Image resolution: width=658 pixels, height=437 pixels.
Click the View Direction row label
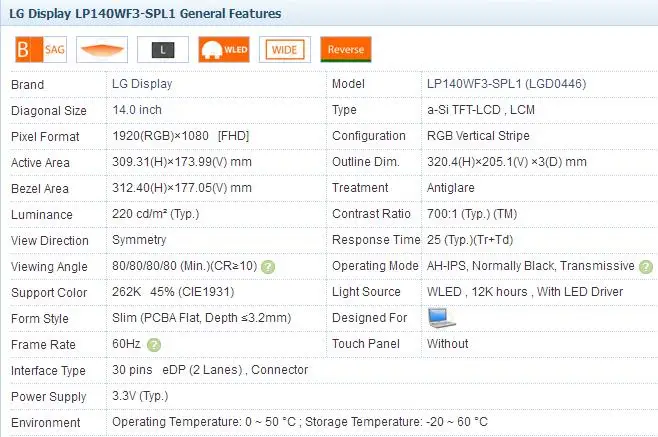click(x=50, y=241)
